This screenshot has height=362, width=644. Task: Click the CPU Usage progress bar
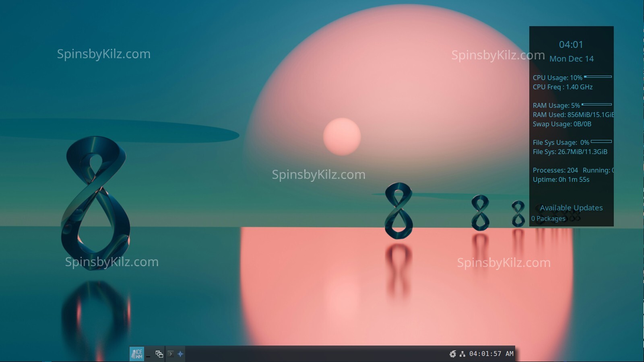point(598,76)
